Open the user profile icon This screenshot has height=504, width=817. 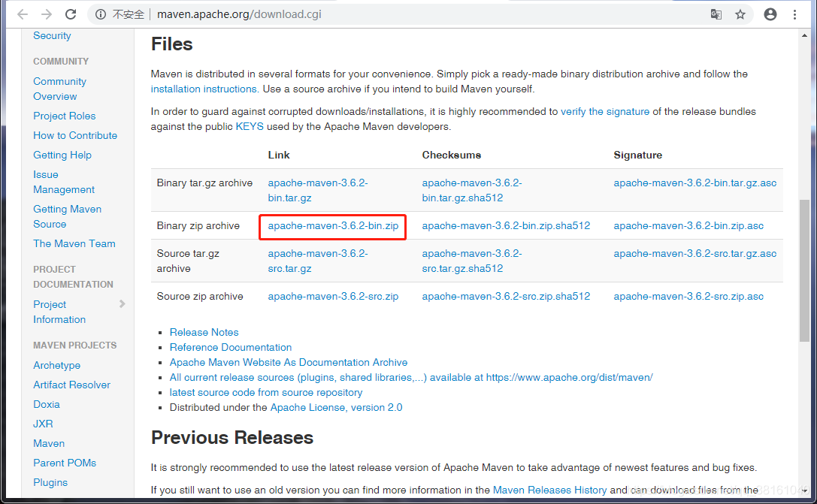[770, 14]
